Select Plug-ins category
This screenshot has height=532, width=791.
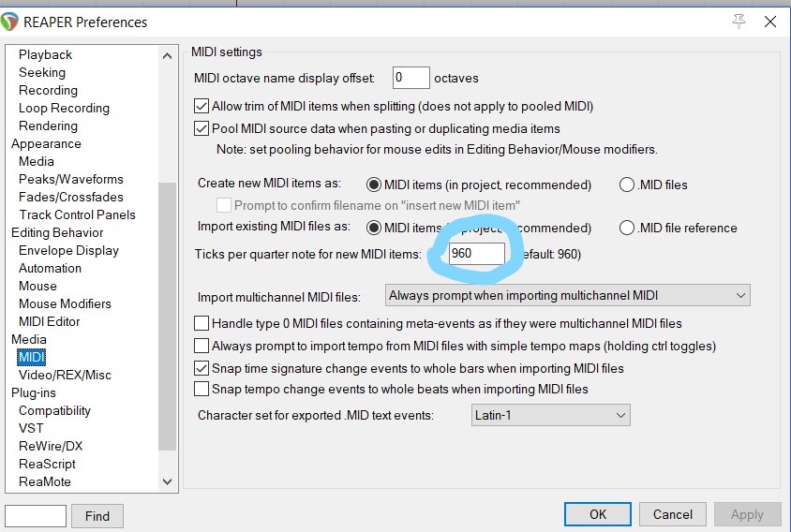pyautogui.click(x=34, y=392)
